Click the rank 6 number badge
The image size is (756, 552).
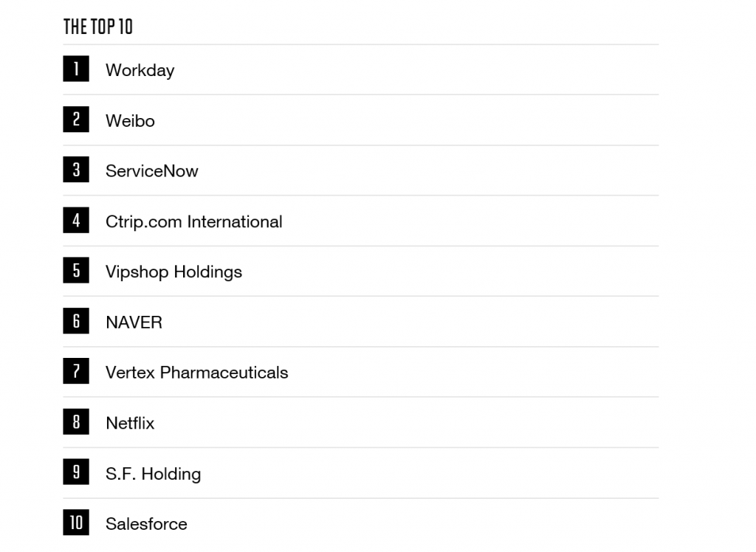76,322
